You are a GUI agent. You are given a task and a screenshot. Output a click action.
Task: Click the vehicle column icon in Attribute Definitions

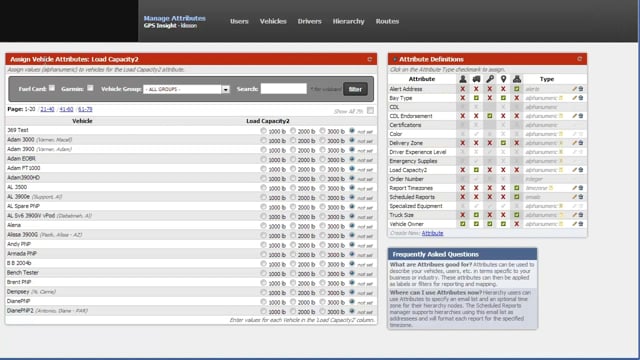476,79
